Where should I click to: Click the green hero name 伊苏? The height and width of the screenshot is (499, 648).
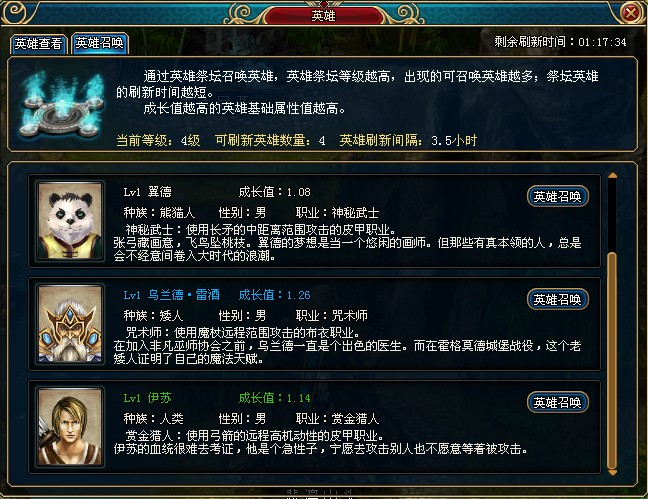coord(160,398)
